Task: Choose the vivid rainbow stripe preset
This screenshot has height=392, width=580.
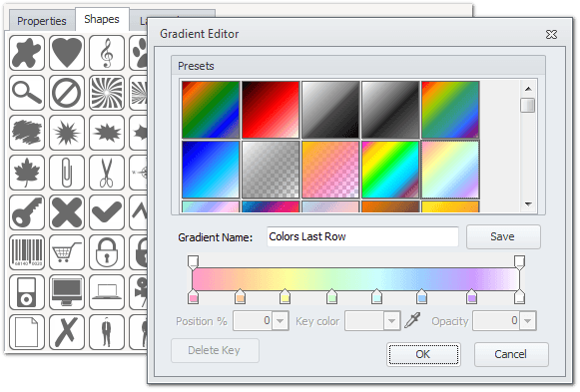Action: click(x=390, y=170)
